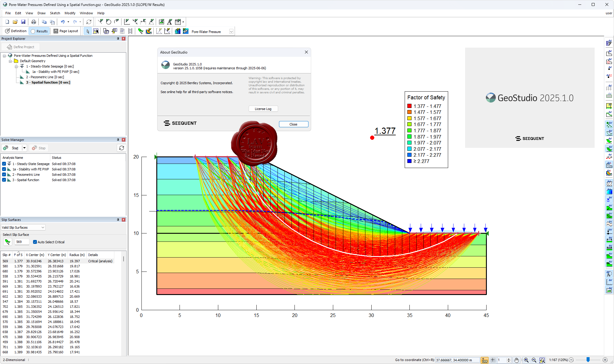The width and height of the screenshot is (614, 364).
Task: Close About dialog with X button
Action: (x=306, y=52)
